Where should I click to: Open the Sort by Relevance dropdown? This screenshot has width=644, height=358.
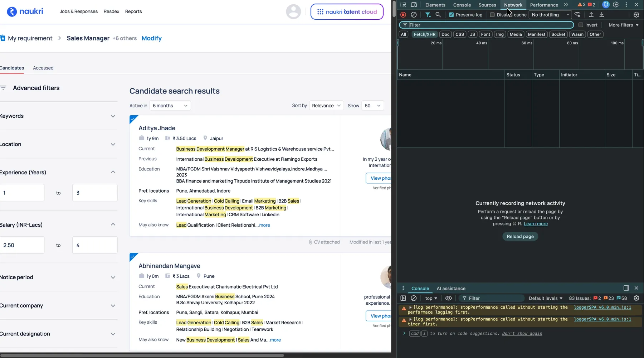coord(326,106)
